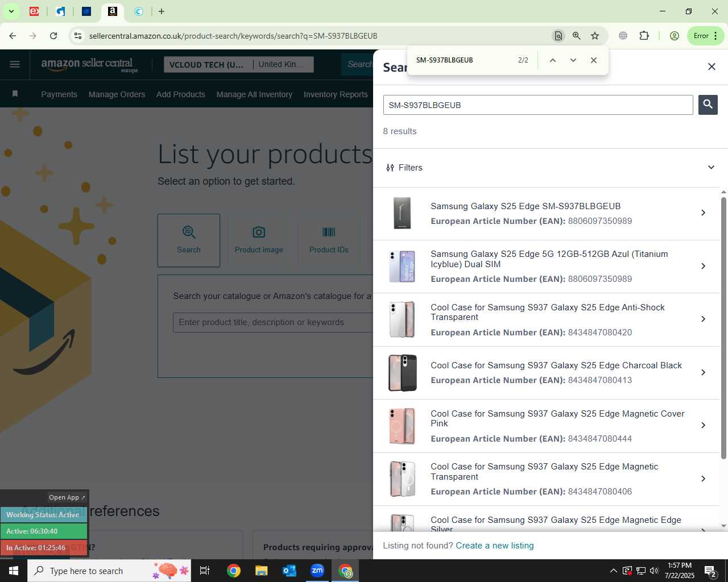Click the browser address bar URL

coord(233,36)
